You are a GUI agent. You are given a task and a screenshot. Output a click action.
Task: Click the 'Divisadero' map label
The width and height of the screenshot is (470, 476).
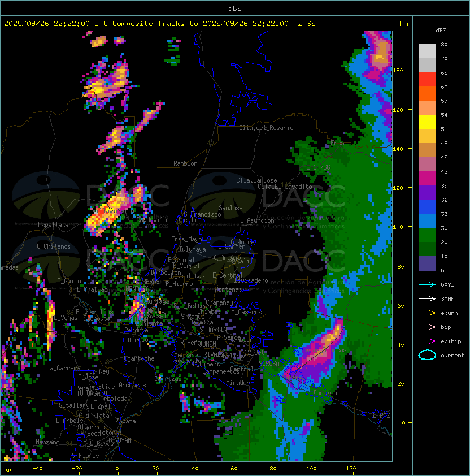point(251,280)
